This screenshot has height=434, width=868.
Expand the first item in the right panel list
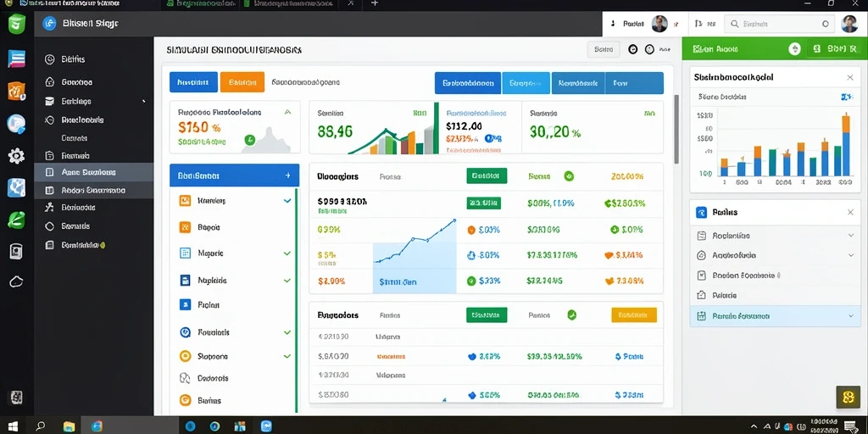pos(851,236)
